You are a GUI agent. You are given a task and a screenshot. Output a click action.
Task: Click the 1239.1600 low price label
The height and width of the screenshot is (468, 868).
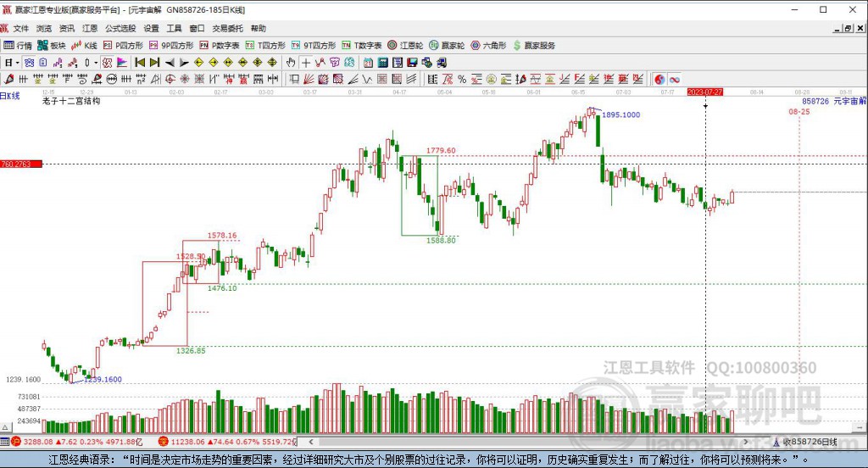click(x=103, y=379)
